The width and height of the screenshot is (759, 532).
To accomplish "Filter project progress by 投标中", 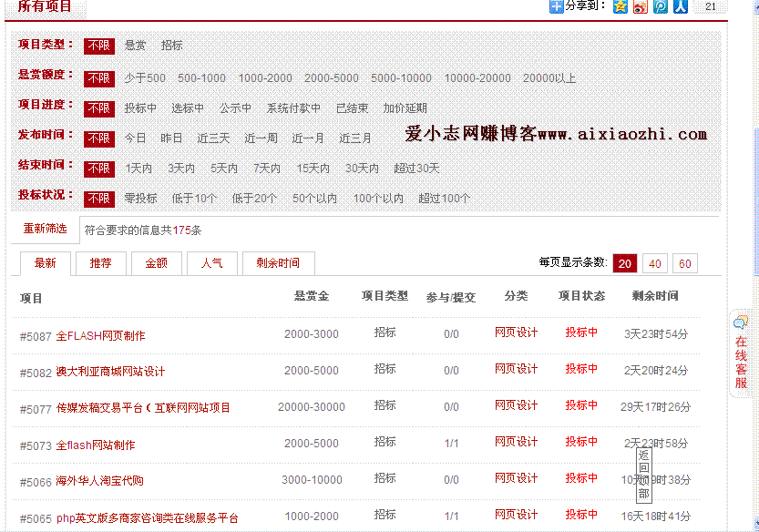I will pyautogui.click(x=140, y=108).
